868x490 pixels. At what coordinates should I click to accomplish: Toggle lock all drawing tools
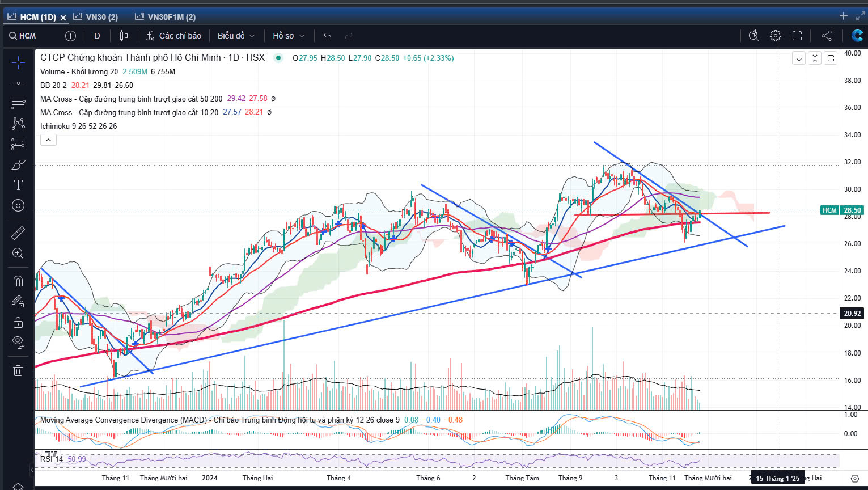18,322
